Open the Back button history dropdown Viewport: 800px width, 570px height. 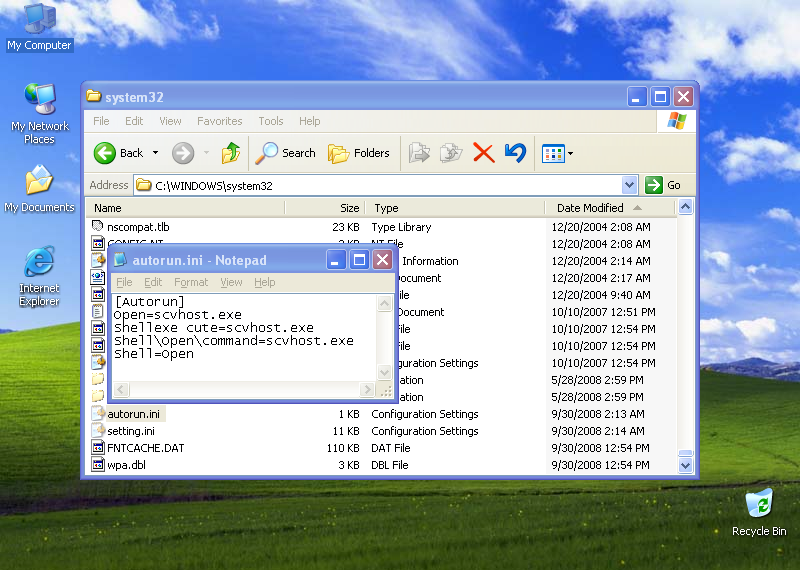click(x=155, y=153)
